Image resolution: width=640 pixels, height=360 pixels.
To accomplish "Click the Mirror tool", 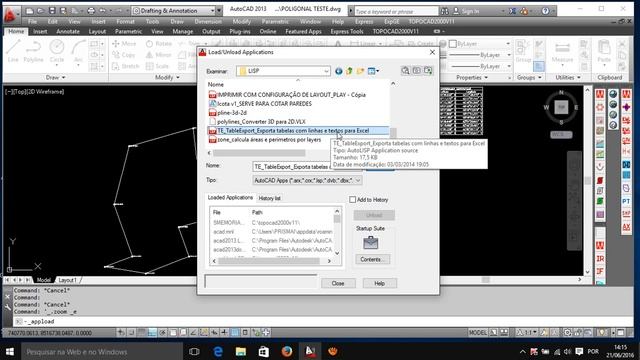I will pos(159,55).
